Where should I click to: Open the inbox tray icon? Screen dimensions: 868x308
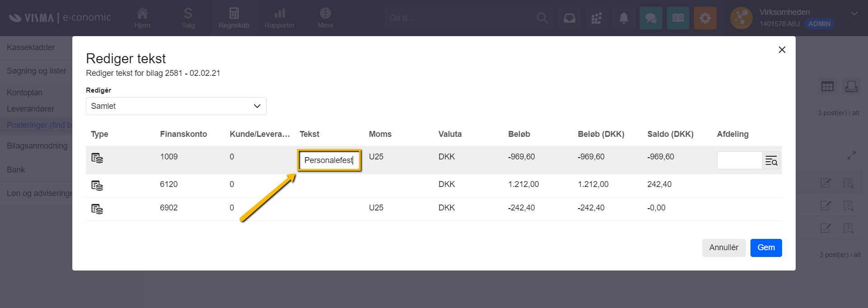pos(569,18)
